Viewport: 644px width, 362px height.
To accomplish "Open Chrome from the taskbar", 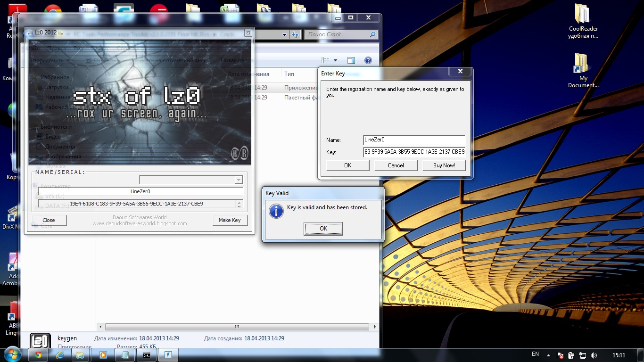I will [x=38, y=355].
